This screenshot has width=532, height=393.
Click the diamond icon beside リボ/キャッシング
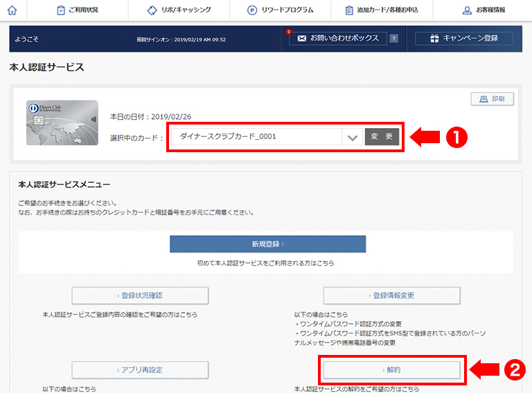pos(152,10)
